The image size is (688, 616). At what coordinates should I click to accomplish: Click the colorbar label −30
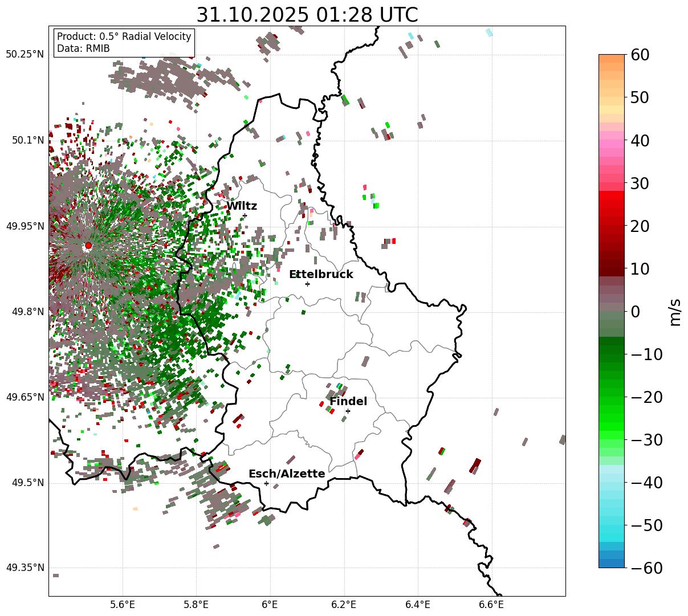click(646, 440)
